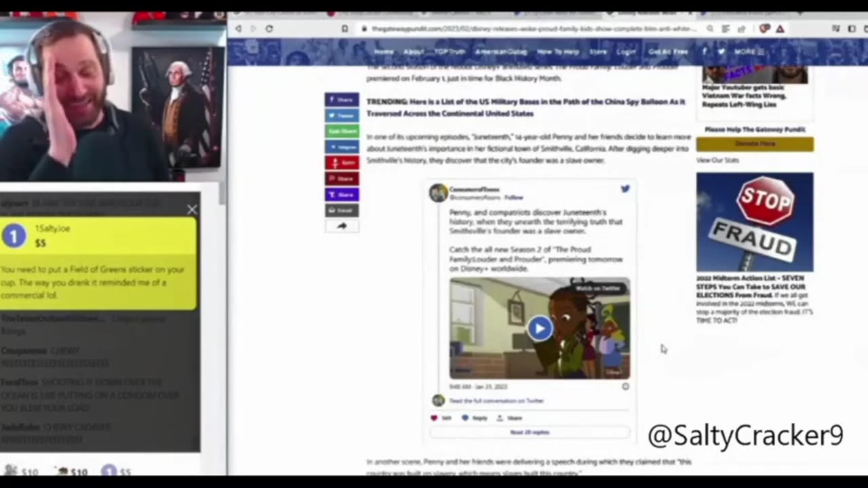Click the tweet timestamp Jan 31, 2023

(x=477, y=387)
